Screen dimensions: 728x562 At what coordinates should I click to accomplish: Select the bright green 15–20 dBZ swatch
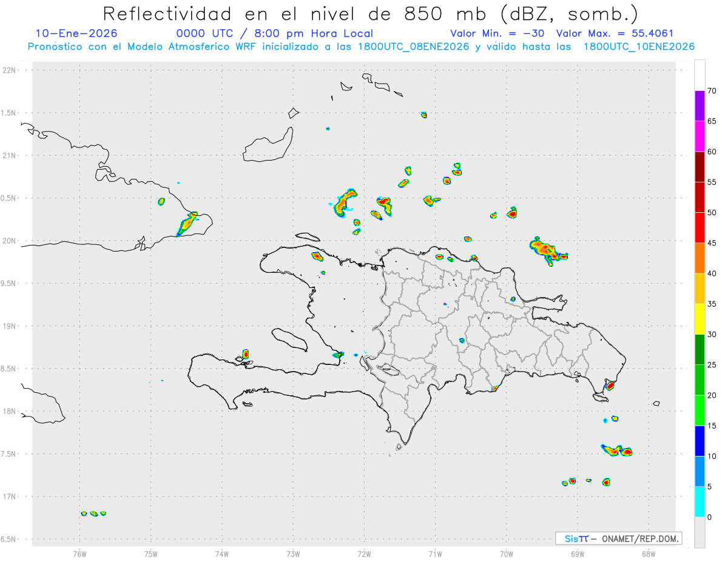click(699, 410)
